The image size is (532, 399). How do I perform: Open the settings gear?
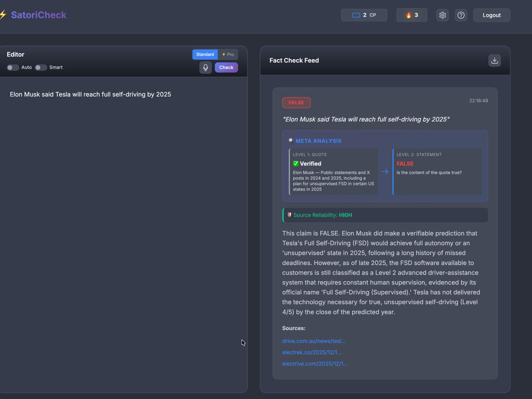[442, 15]
